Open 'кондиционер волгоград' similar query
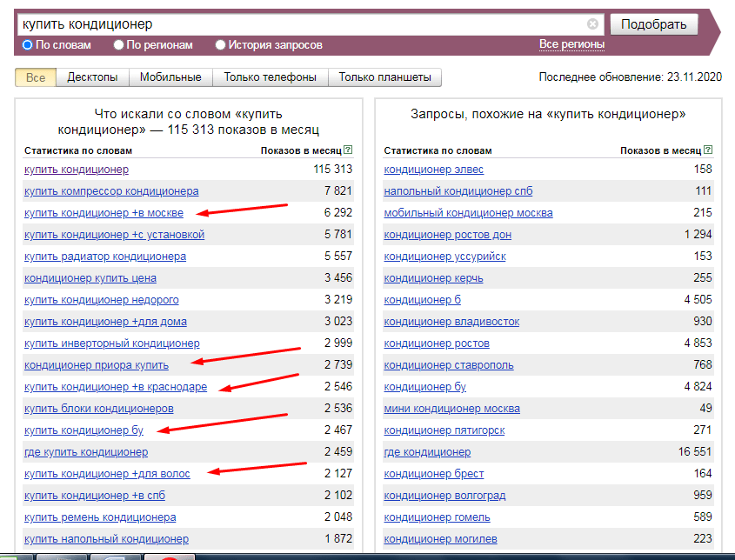The width and height of the screenshot is (735, 560). pos(444,496)
